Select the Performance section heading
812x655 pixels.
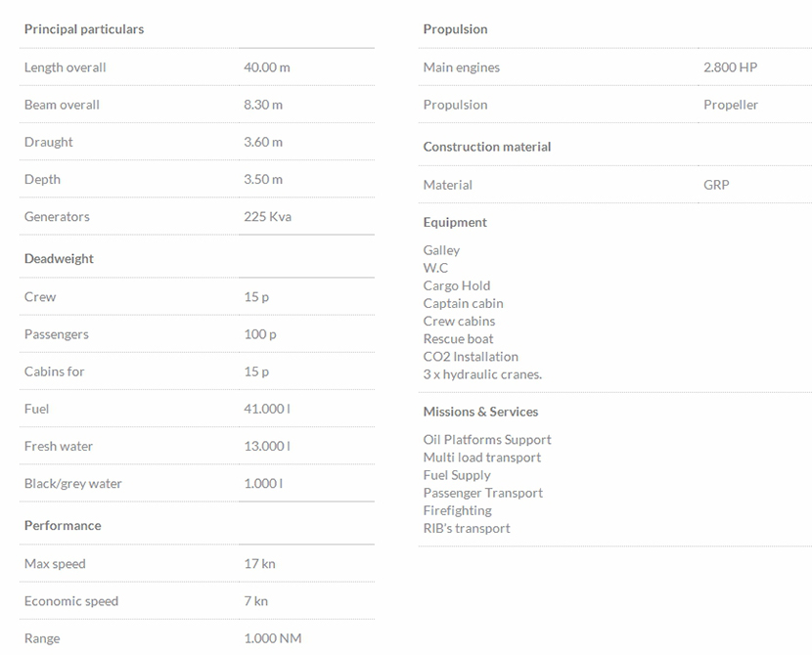coord(63,526)
